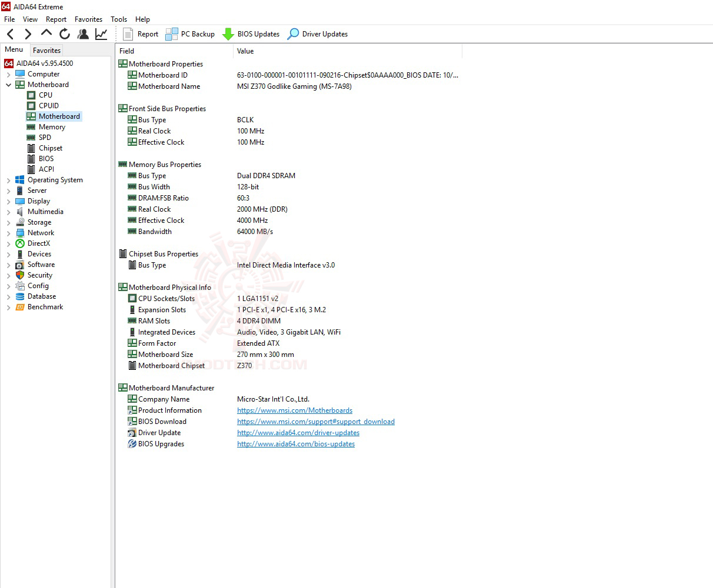Screen dimensions: 713x588
Task: Collapse the Motherboard tree node
Action: 8,85
